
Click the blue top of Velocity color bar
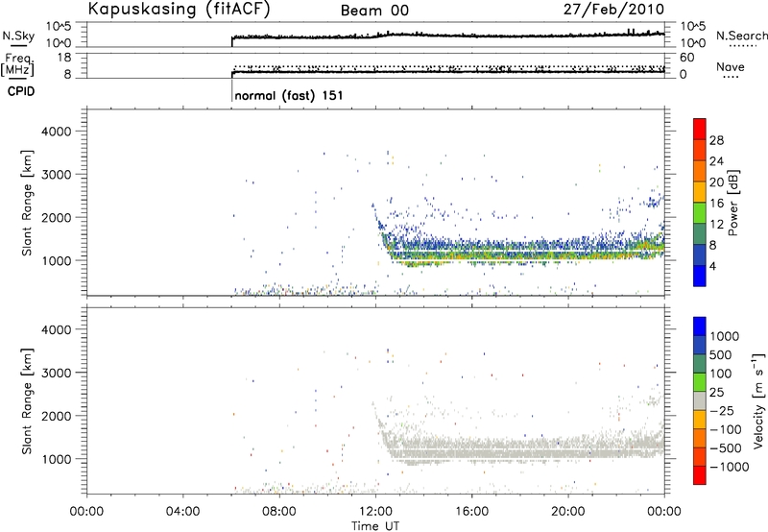click(x=700, y=326)
